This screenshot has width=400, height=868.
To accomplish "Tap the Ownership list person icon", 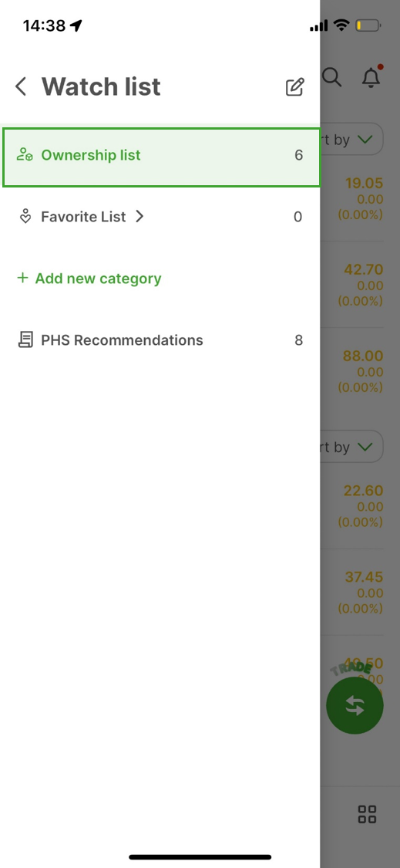I will coord(25,155).
